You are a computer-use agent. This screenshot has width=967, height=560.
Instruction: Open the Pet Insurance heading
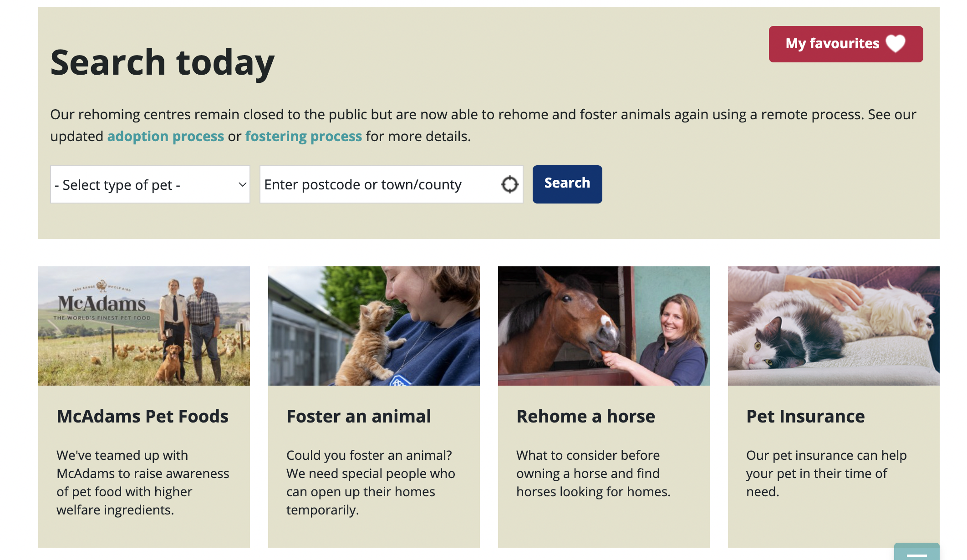(805, 416)
